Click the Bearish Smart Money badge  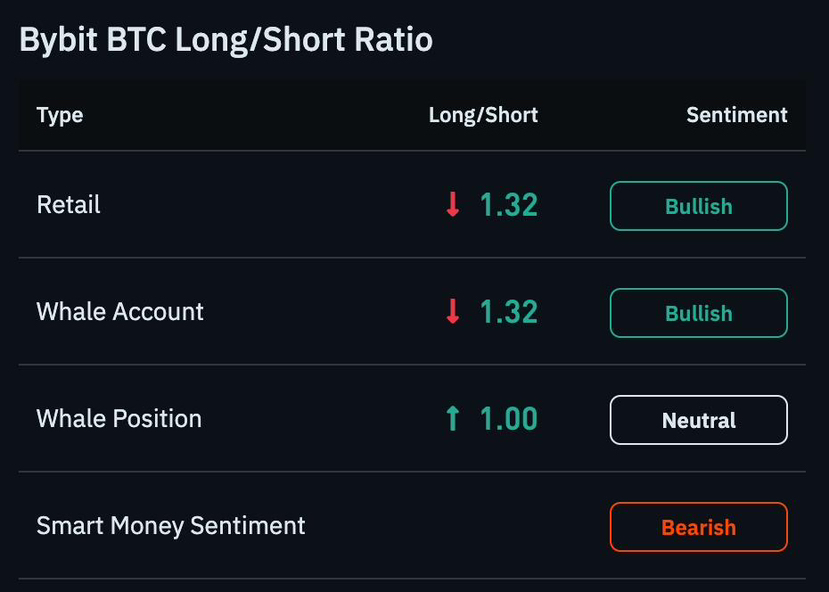pyautogui.click(x=698, y=527)
